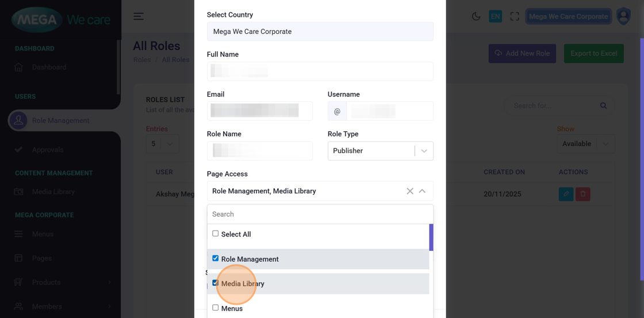644x318 pixels.
Task: Open Dashboard in the sidebar
Action: (49, 67)
